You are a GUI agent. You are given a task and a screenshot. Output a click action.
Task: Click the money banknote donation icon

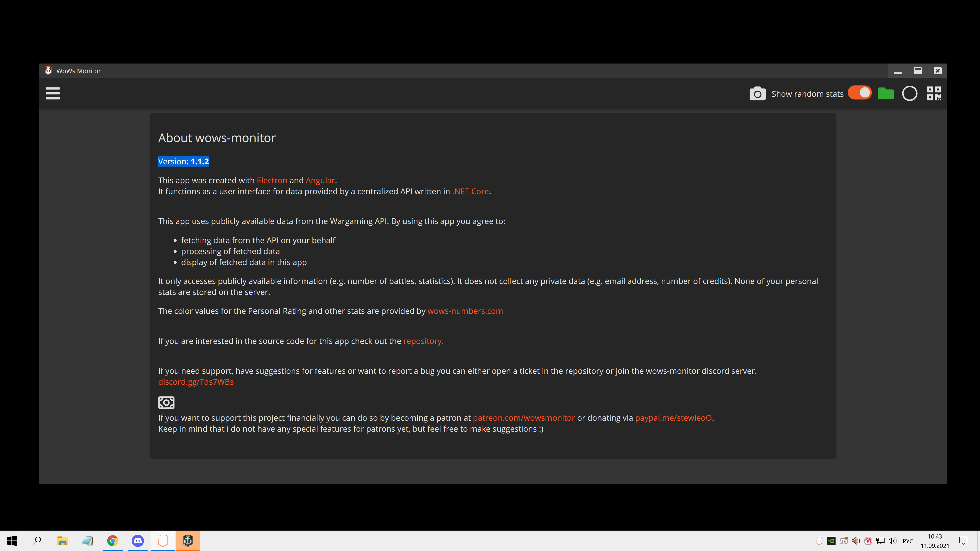point(166,402)
